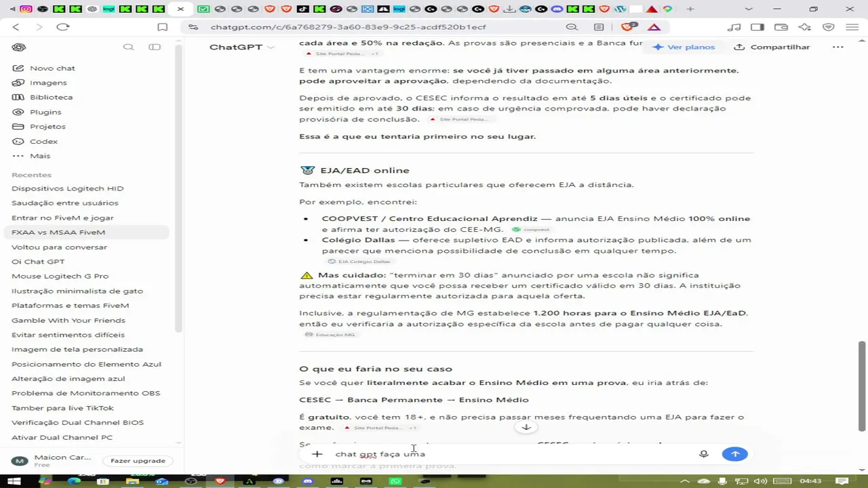Open the Brave Wallet icon

pos(781,27)
